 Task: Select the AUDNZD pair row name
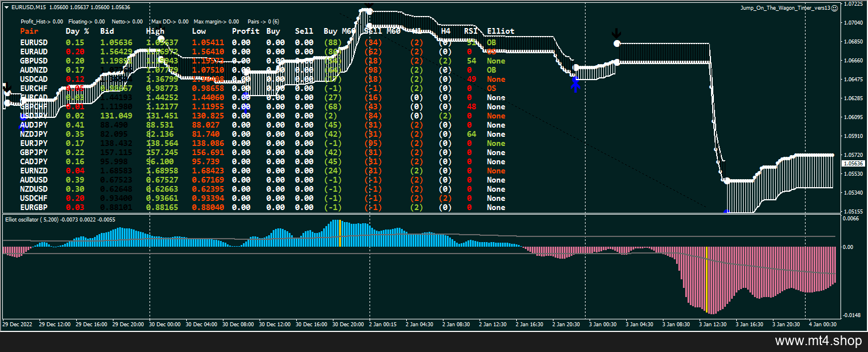click(x=34, y=70)
